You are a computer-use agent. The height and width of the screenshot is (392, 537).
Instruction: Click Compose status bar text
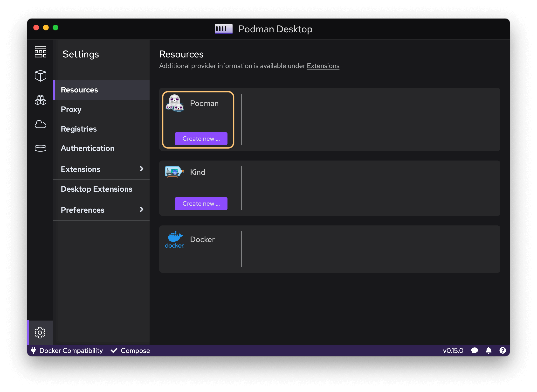[x=135, y=350]
